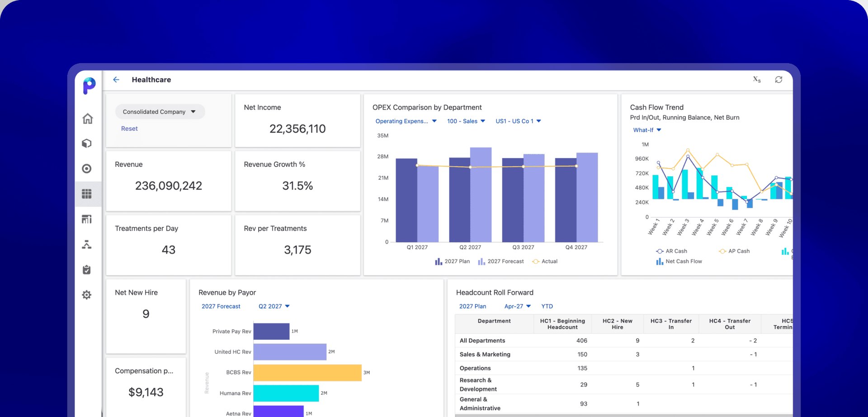Screen dimensions: 868x417
Task: Click the All Departments row label
Action: pyautogui.click(x=482, y=341)
